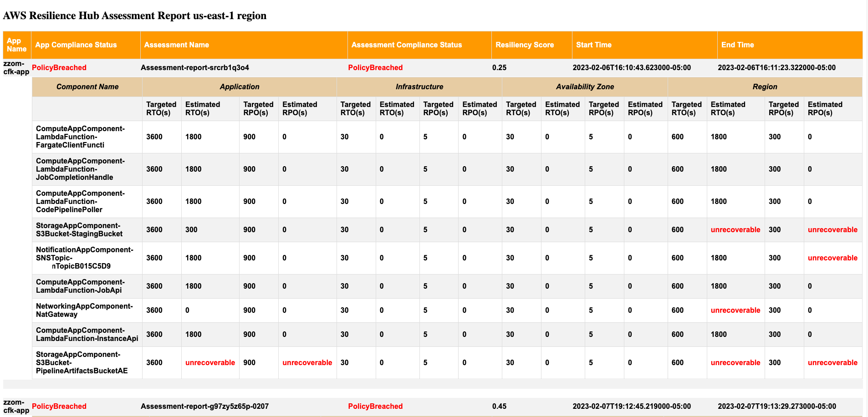This screenshot has height=417, width=868.
Task: Click Targeted RPO(s) under Availability Zone
Action: click(604, 109)
